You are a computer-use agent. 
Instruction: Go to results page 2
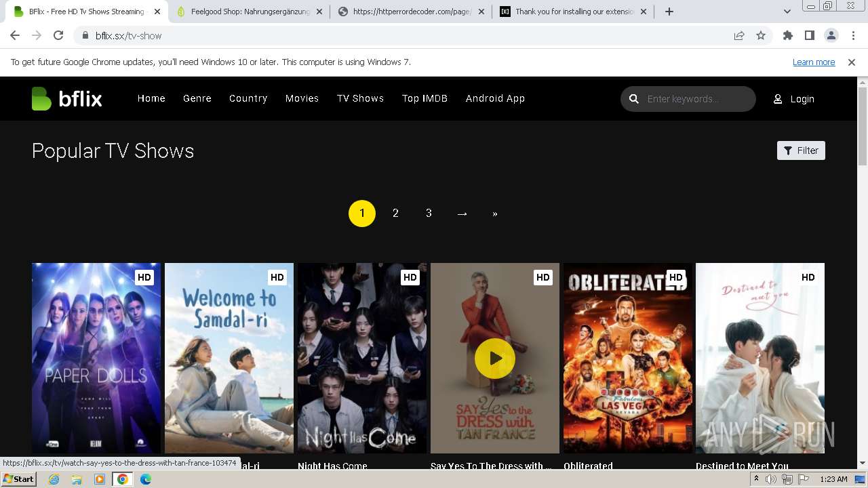(395, 213)
